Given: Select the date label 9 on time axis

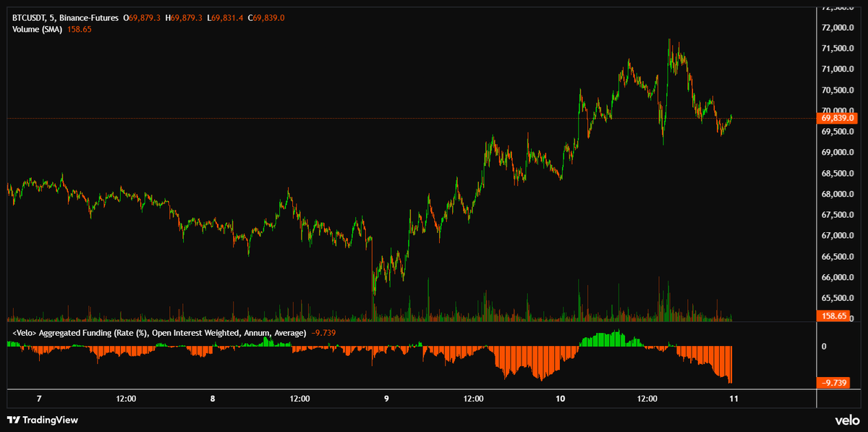Looking at the screenshot, I should [x=386, y=399].
